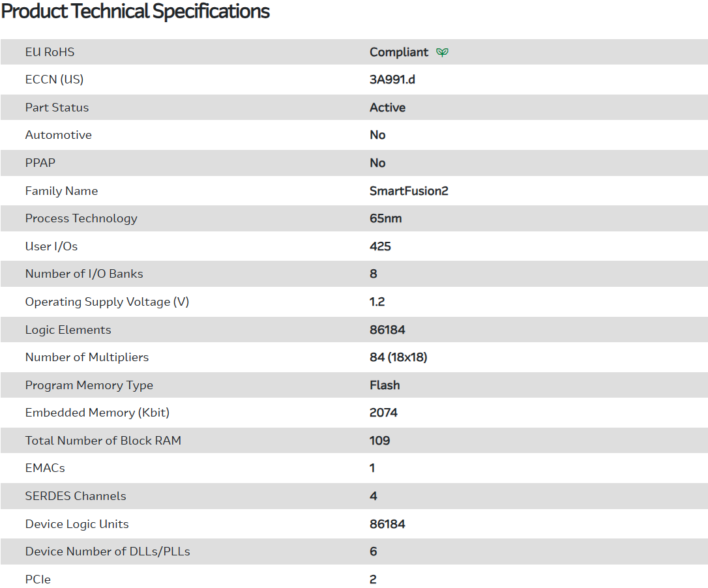Click the Logic Elements row label
The height and width of the screenshot is (588, 708).
tap(68, 330)
